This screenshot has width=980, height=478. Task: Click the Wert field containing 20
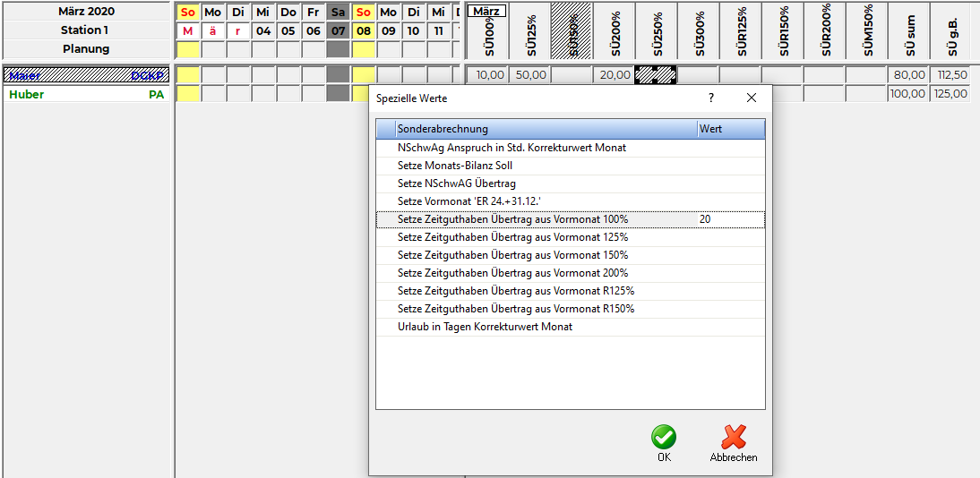(x=730, y=219)
